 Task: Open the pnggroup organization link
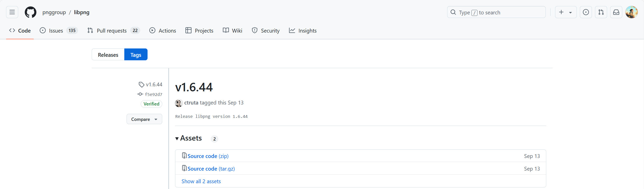coord(54,12)
